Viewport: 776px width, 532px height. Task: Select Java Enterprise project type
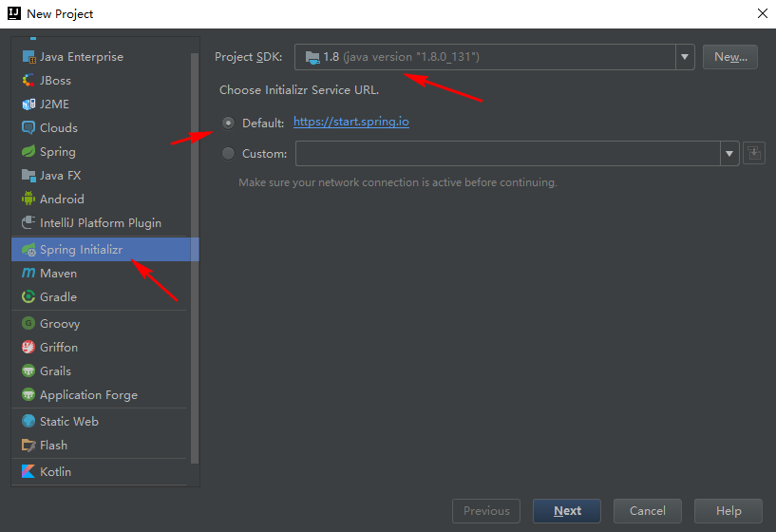pos(101,57)
